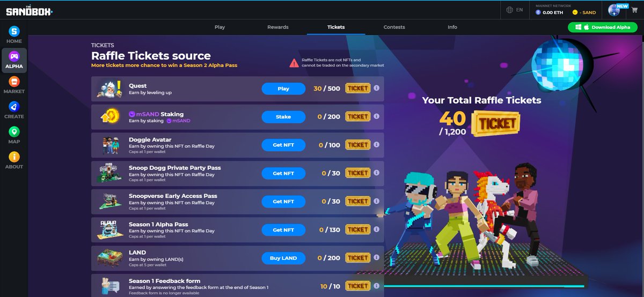Select ALPHA in the sidebar
Image resolution: width=644 pixels, height=297 pixels.
pyautogui.click(x=14, y=61)
